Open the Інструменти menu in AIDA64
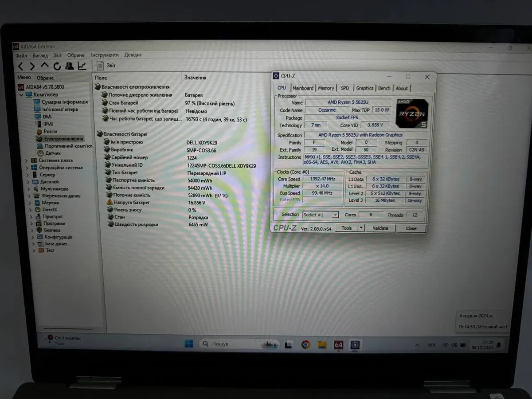 105,55
